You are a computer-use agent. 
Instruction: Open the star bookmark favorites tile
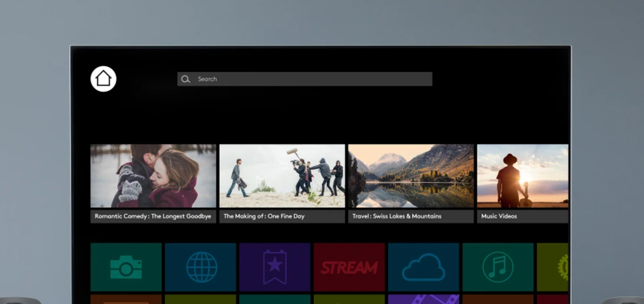click(x=275, y=267)
